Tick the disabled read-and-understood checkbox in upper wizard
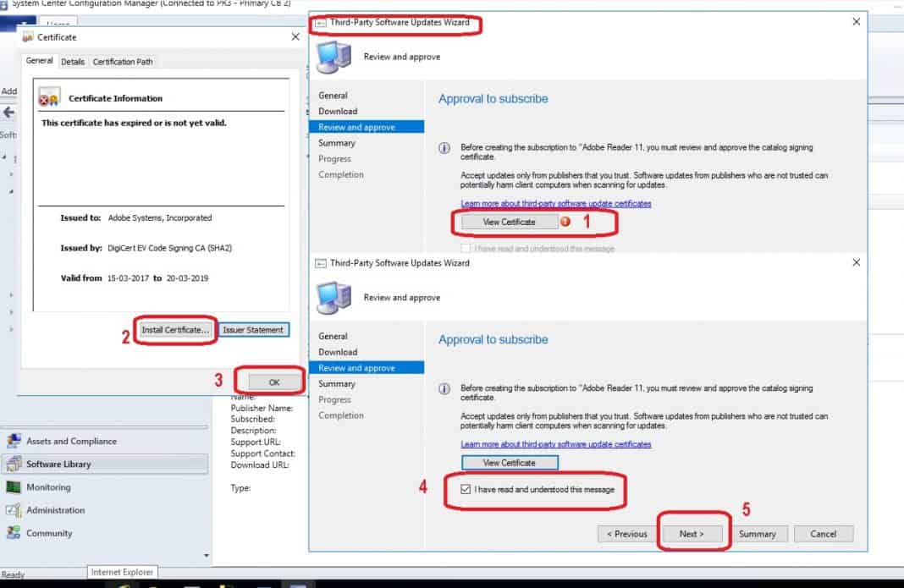This screenshot has width=904, height=588. pos(466,249)
